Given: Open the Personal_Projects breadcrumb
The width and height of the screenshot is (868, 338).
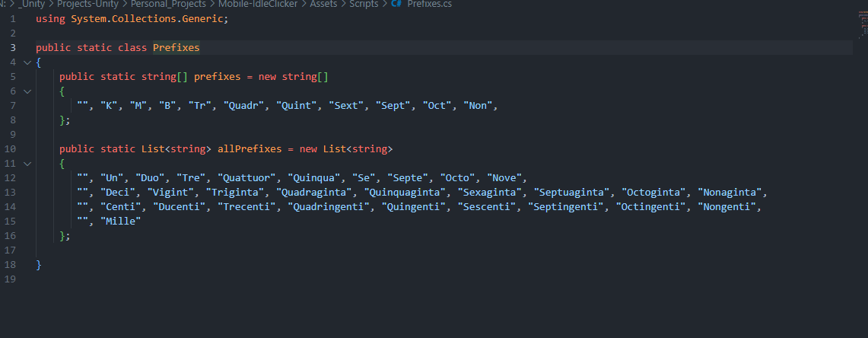Looking at the screenshot, I should coord(168,5).
